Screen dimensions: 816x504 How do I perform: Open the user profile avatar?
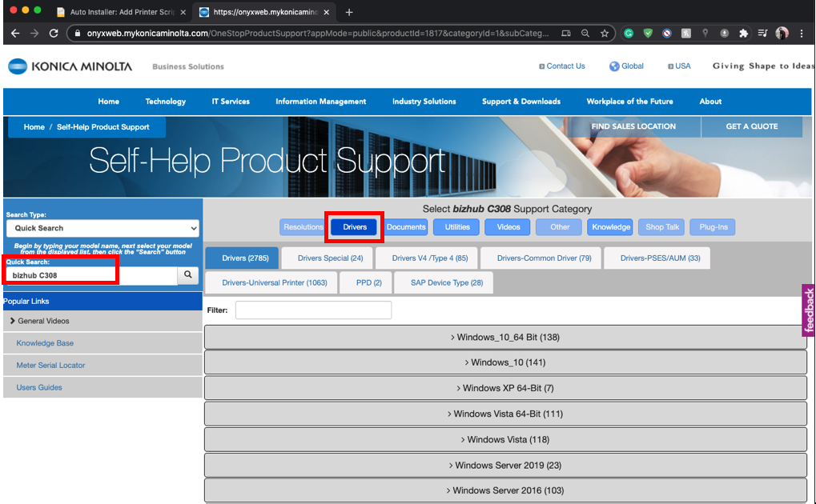click(782, 34)
